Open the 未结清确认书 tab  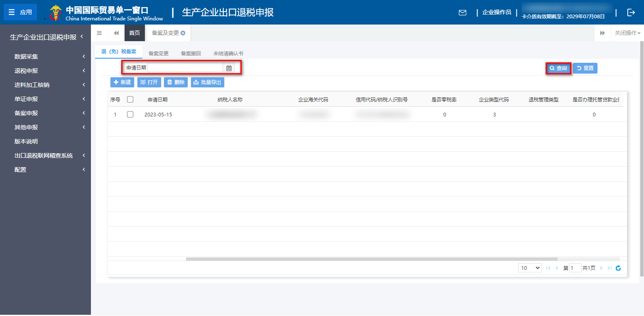(229, 53)
